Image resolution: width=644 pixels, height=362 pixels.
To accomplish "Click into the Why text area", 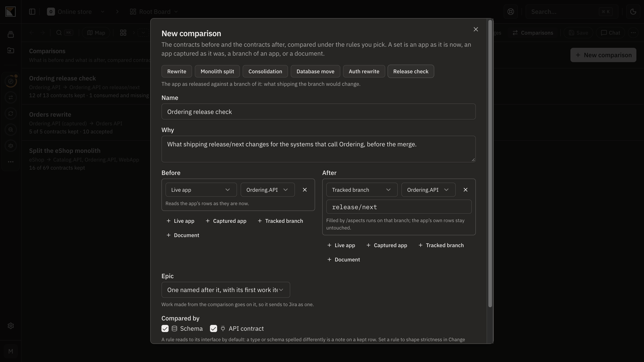I will point(318,149).
